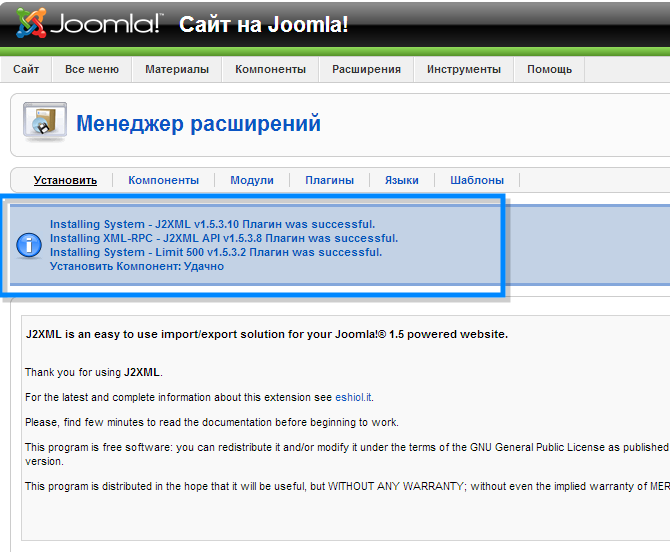Click the Сайт на Joomla! site title
670x552 pixels.
pos(264,24)
